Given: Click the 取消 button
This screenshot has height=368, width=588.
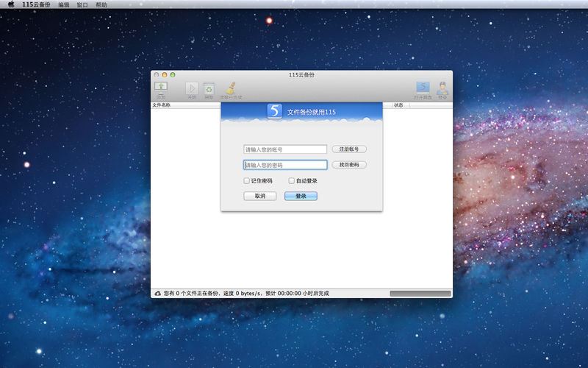Looking at the screenshot, I should 260,196.
